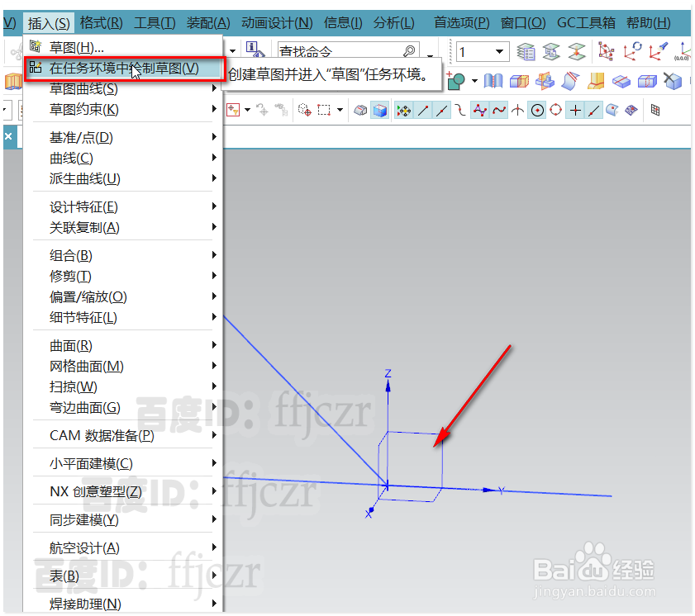Click the blue box with dashed red section line
Viewport: 695px width, 616px height.
pyautogui.click(x=647, y=82)
